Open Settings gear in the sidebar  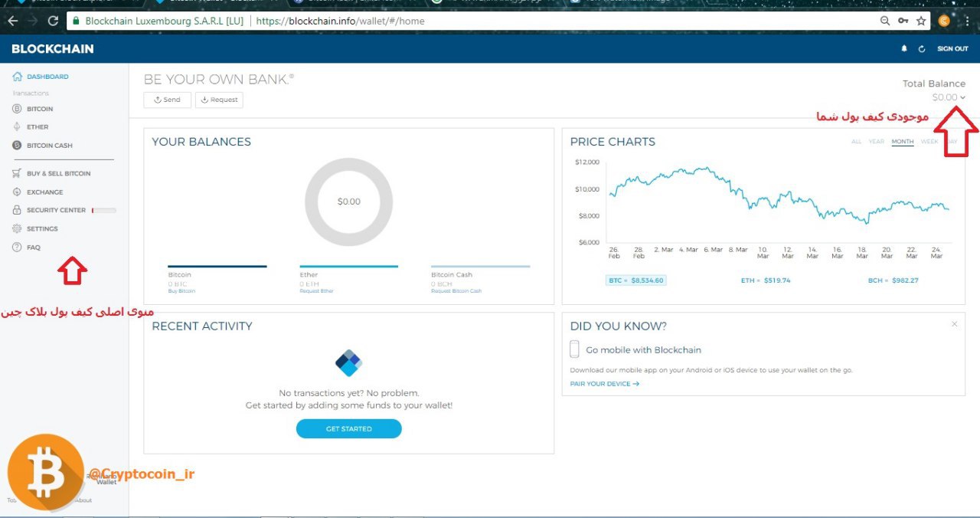[17, 228]
